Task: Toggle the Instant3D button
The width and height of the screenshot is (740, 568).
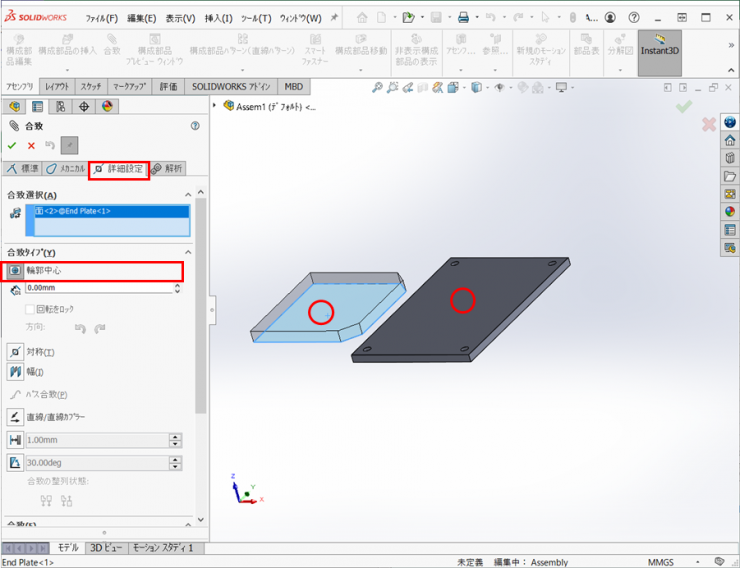Action: (660, 52)
